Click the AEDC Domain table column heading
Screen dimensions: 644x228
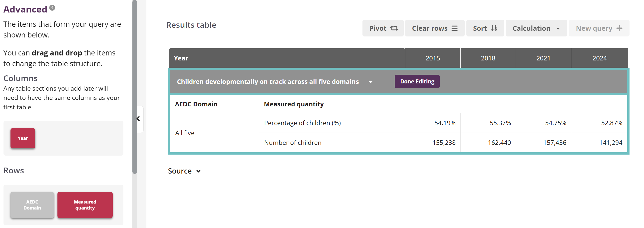point(196,104)
